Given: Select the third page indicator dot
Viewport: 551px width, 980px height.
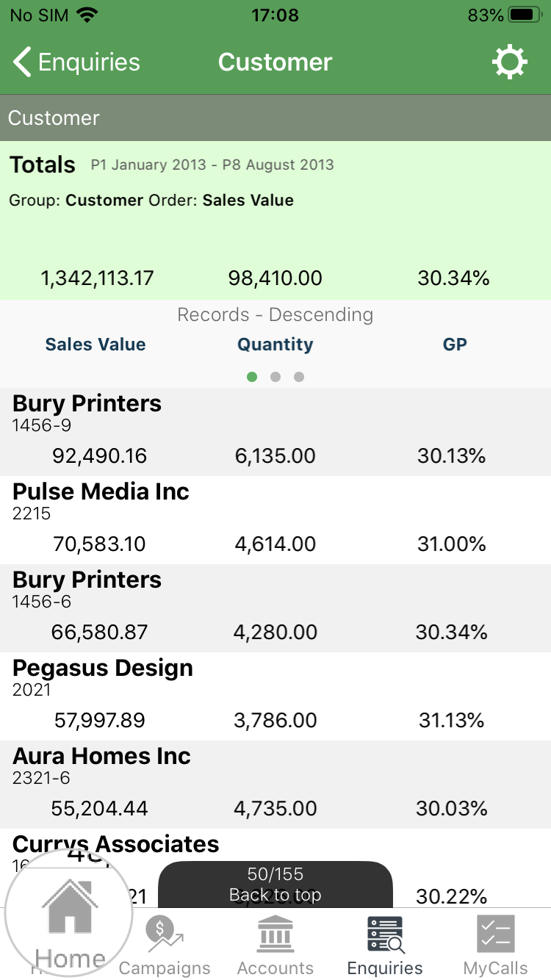Looking at the screenshot, I should pyautogui.click(x=299, y=377).
